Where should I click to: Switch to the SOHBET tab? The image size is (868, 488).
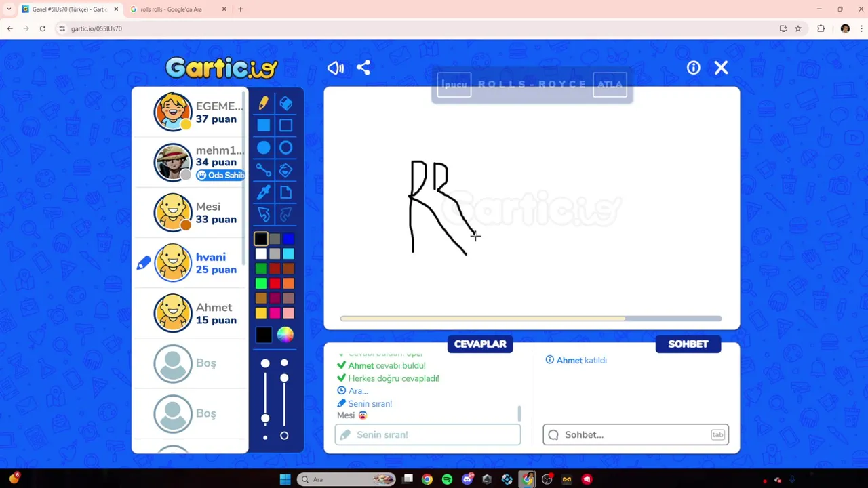coord(688,344)
